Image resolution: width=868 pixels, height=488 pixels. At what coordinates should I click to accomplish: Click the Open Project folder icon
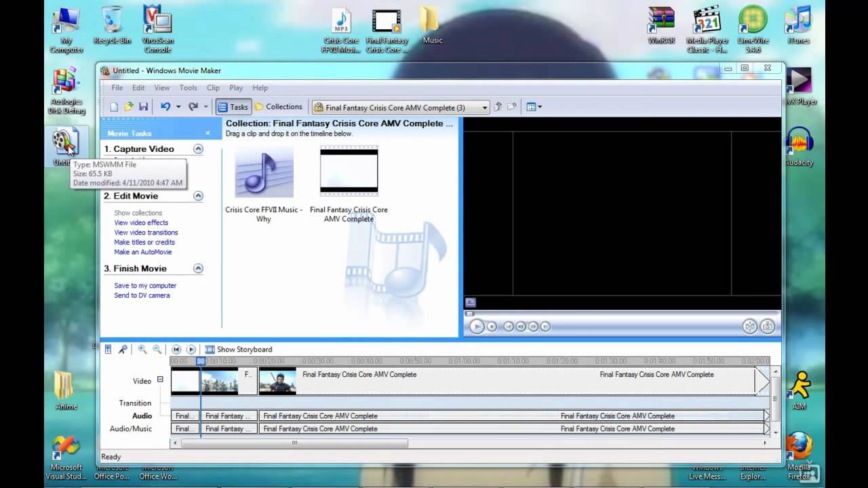(129, 107)
